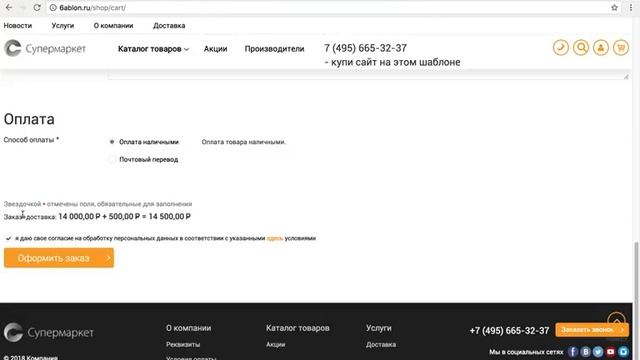Open the Twitter social icon
Viewport: 640px width, 360px height.
pos(598,351)
